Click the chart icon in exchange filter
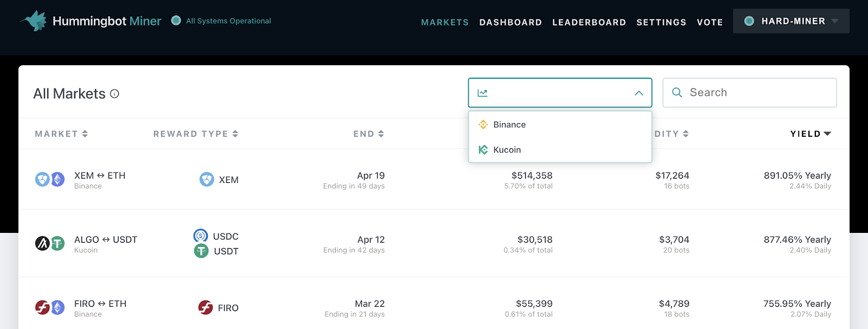Screen dimensions: 868x329 482,93
